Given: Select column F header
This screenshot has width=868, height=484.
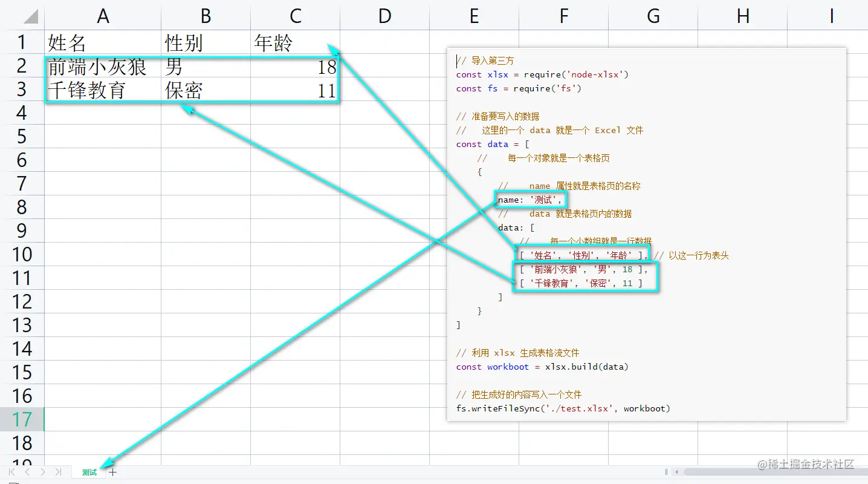Looking at the screenshot, I should pyautogui.click(x=563, y=16).
